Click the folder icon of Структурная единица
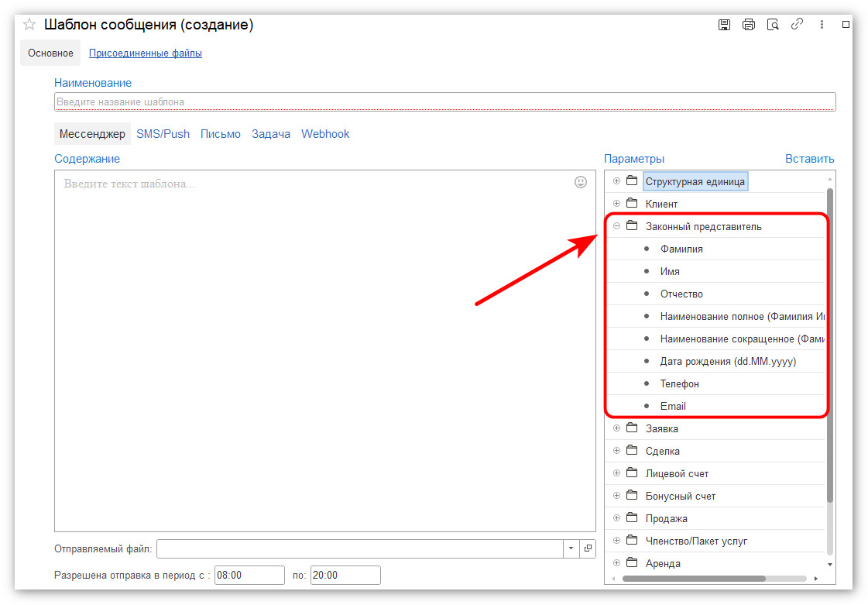Screen dimensions: 868x605 point(632,180)
